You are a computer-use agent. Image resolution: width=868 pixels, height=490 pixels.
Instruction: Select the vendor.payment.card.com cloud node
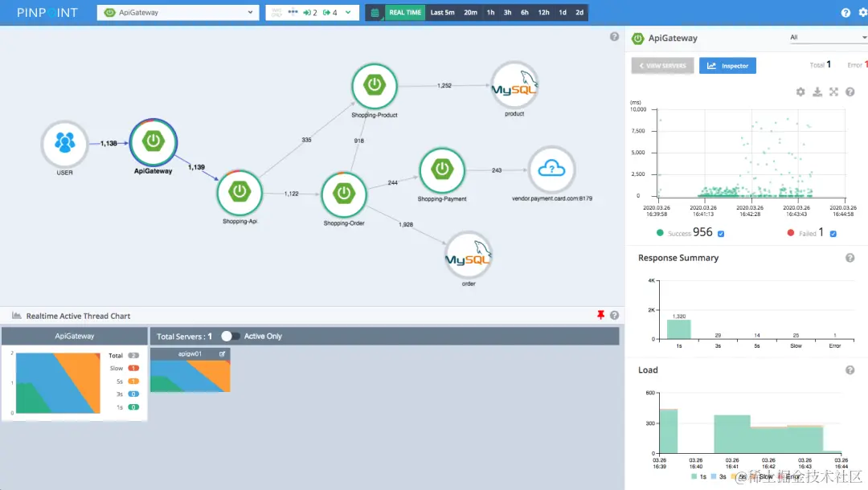552,169
